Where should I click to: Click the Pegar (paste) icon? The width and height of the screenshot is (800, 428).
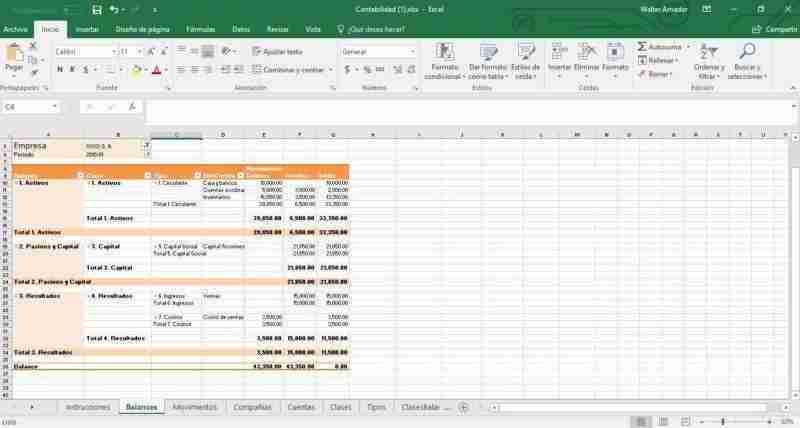pos(14,55)
